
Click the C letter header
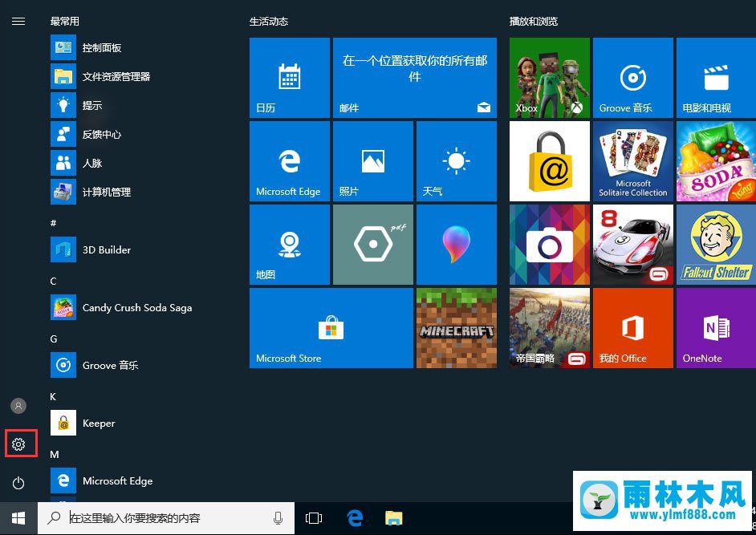pos(53,281)
